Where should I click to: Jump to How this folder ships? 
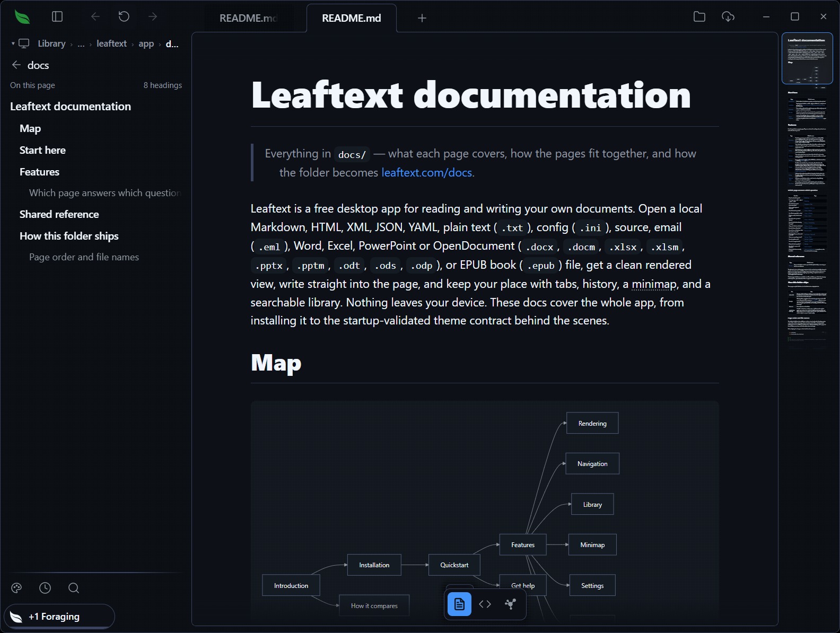coord(69,236)
